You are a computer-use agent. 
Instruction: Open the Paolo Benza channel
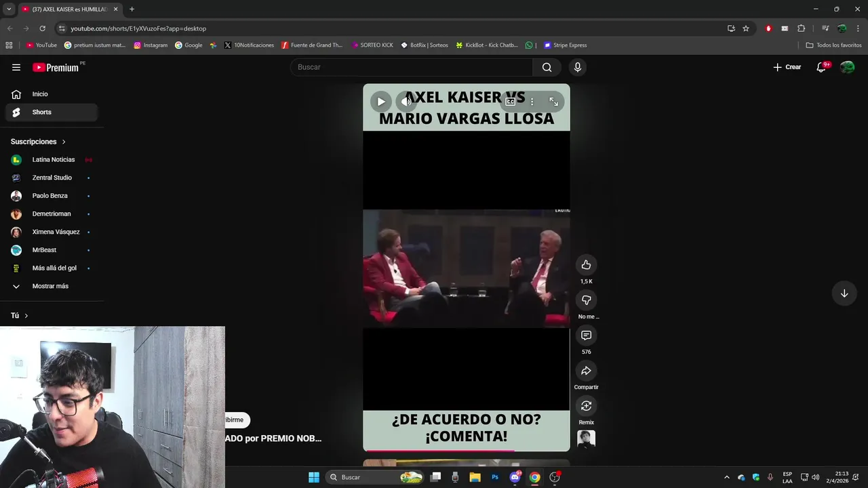click(x=52, y=196)
